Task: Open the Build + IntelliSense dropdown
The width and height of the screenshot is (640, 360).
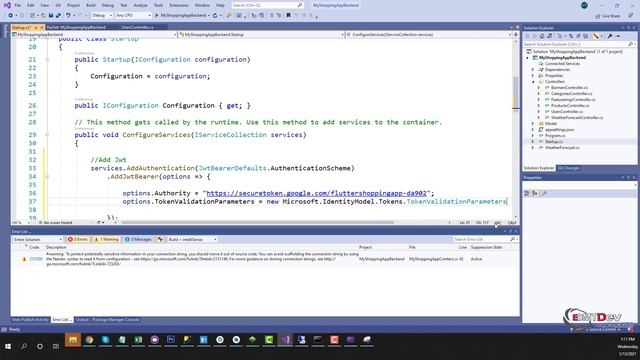Action: (192, 240)
